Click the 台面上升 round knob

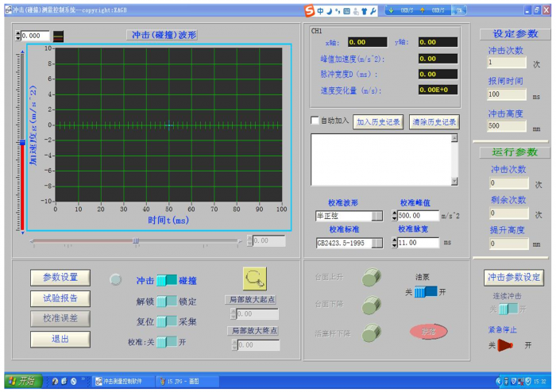coord(371,279)
